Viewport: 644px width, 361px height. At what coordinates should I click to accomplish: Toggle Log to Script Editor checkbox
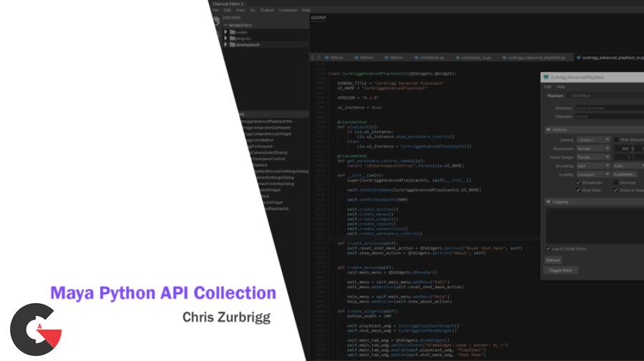click(548, 249)
